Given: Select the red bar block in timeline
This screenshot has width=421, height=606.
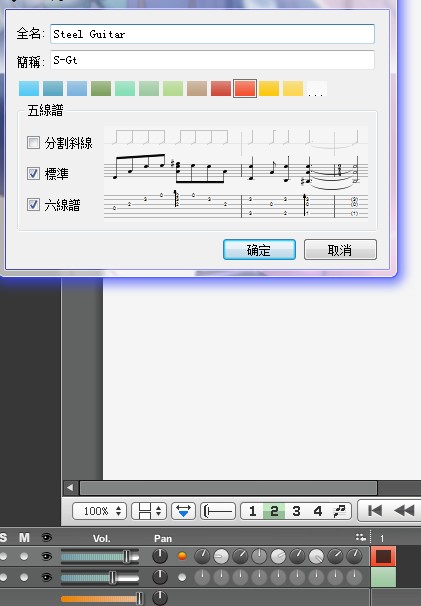Looking at the screenshot, I should [384, 557].
